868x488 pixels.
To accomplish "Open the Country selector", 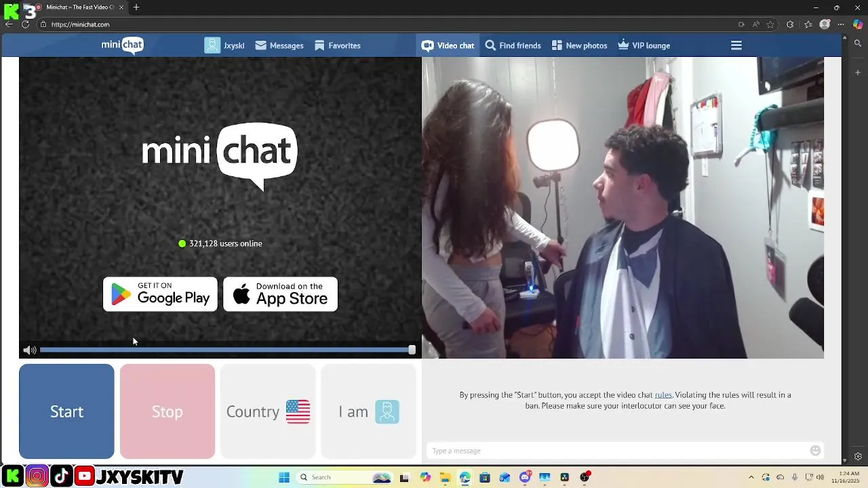I will (x=268, y=411).
